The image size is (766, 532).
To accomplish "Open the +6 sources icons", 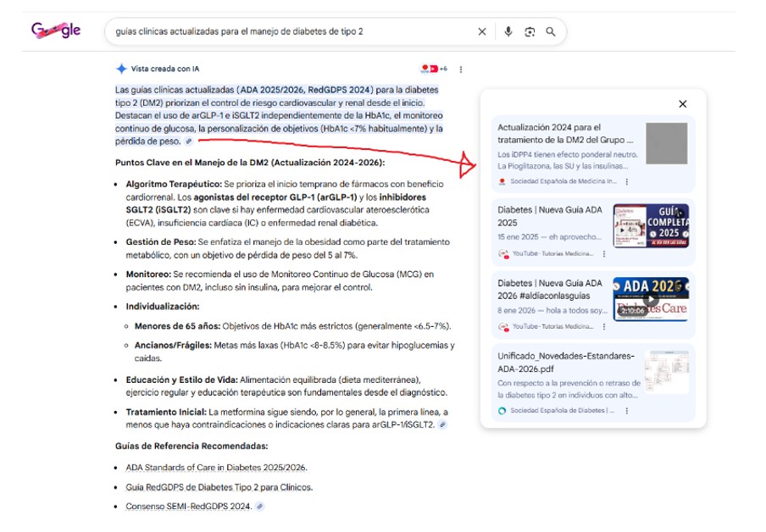I will tap(433, 69).
